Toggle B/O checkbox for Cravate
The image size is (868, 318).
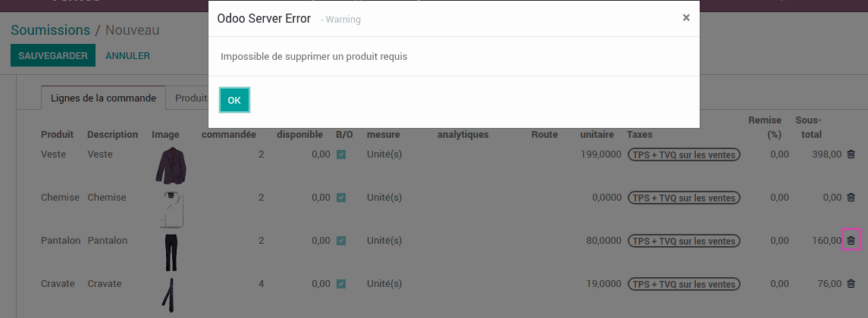coord(341,284)
